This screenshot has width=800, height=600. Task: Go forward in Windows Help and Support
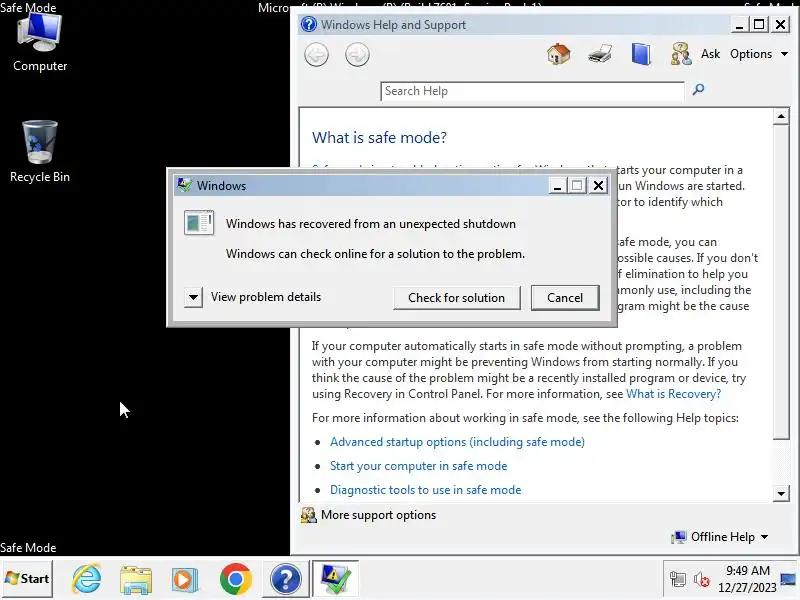tap(357, 55)
